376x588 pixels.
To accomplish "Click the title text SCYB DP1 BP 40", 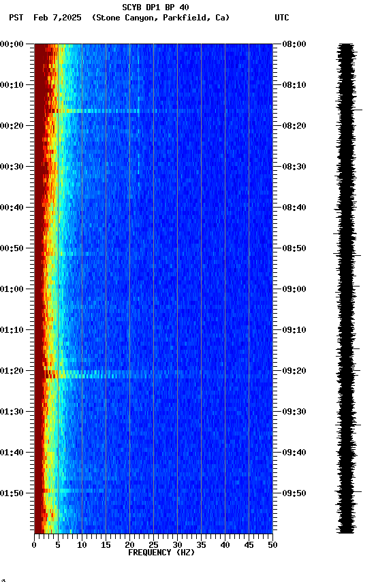I will tap(155, 7).
